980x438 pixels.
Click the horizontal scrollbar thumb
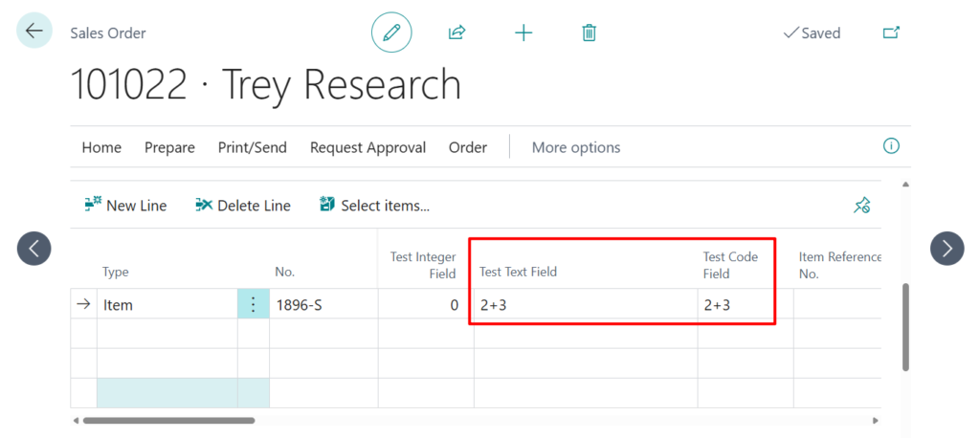tap(167, 420)
